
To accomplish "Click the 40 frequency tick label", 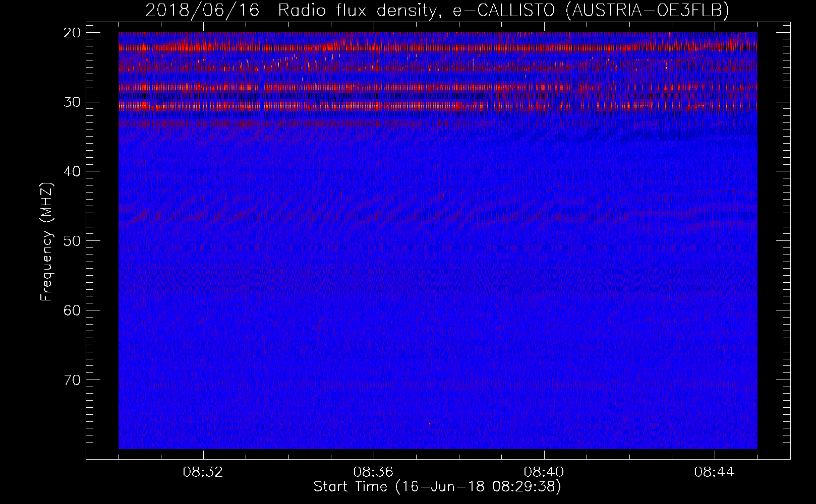I will tap(73, 171).
